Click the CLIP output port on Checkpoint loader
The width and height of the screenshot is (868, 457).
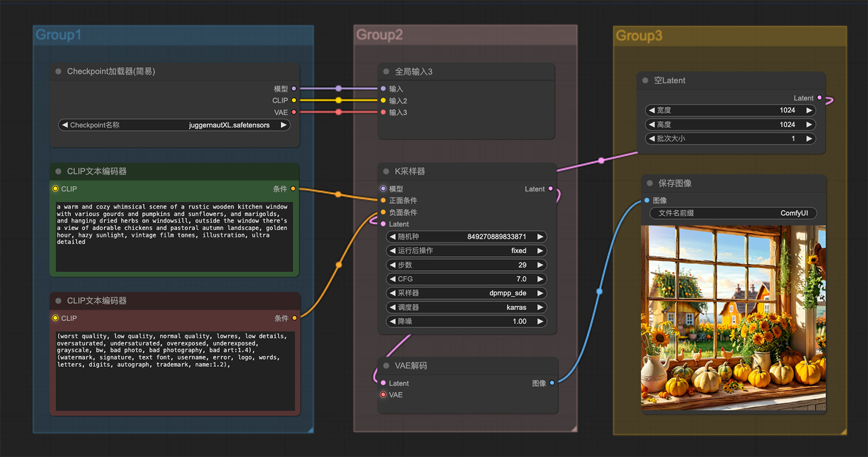pyautogui.click(x=294, y=100)
